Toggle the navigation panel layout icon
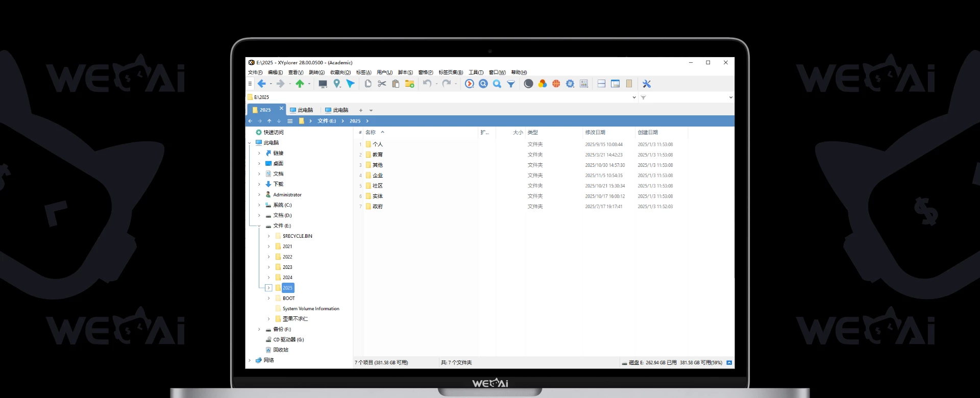 click(616, 84)
